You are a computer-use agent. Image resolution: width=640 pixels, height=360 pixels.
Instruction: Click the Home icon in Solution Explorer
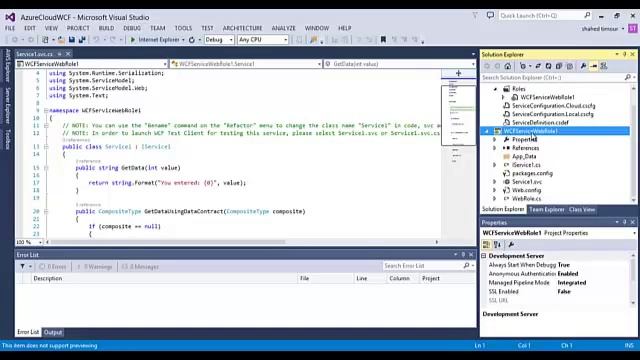pyautogui.click(x=507, y=66)
